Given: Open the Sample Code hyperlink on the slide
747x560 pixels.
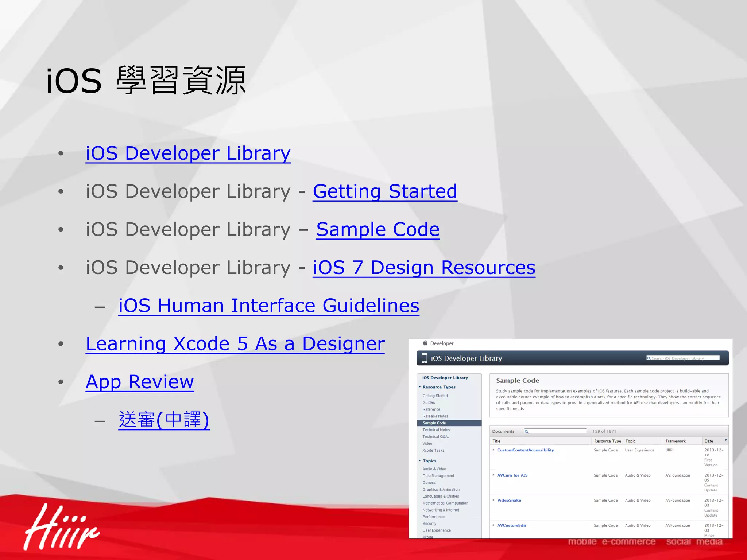Looking at the screenshot, I should pyautogui.click(x=378, y=229).
